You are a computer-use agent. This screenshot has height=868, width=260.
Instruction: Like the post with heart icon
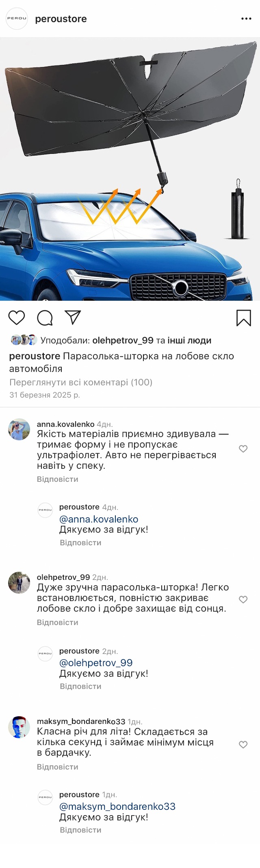coord(17,317)
